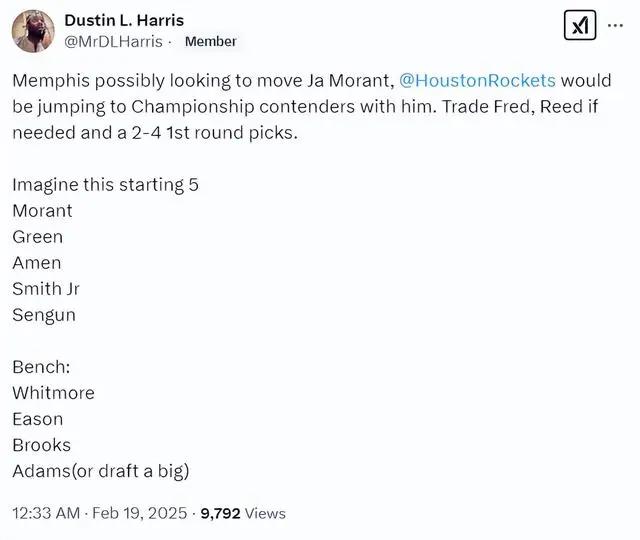
Task: Visit the @MrDLHarris handle
Action: pyautogui.click(x=113, y=42)
